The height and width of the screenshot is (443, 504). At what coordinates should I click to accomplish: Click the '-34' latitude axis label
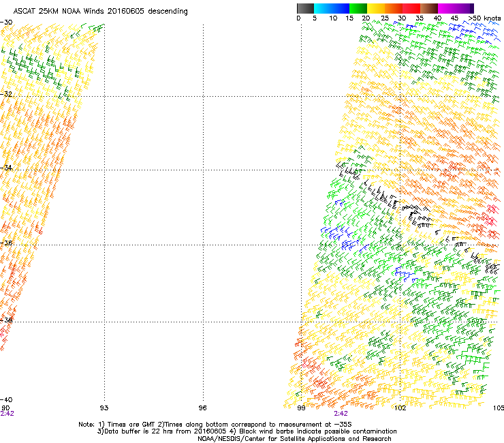(6, 168)
